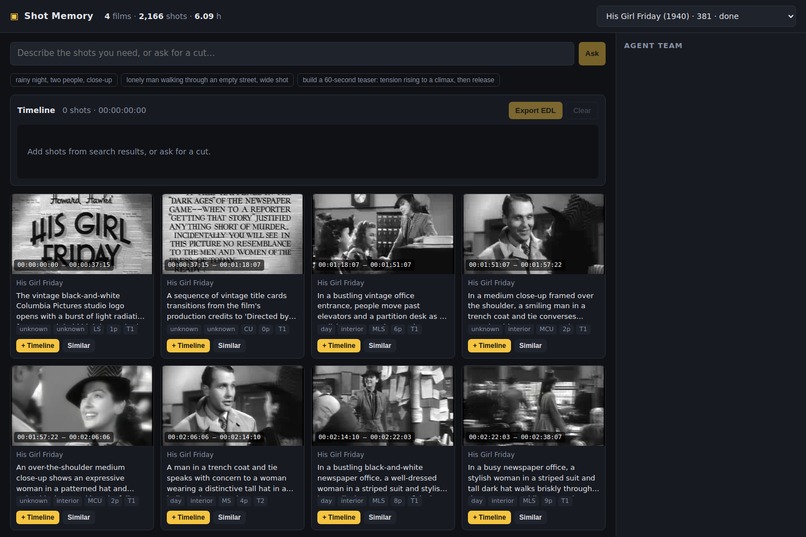Image resolution: width=806 pixels, height=537 pixels.
Task: Open the His Girl Friday title card thumbnail
Action: point(82,234)
